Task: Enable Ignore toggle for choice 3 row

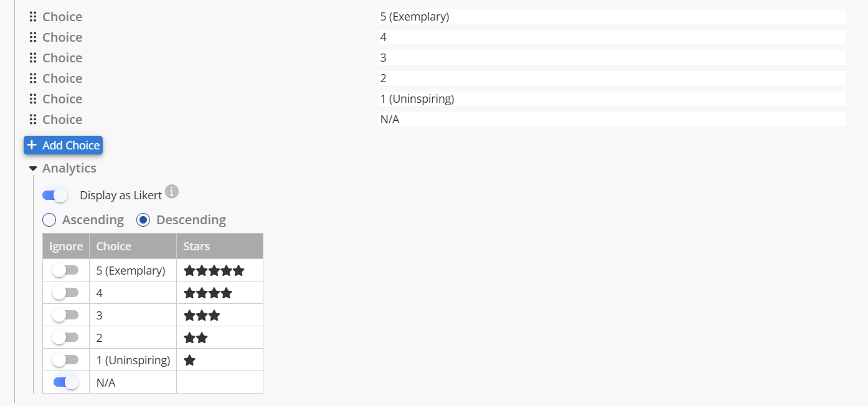Action: 65,315
